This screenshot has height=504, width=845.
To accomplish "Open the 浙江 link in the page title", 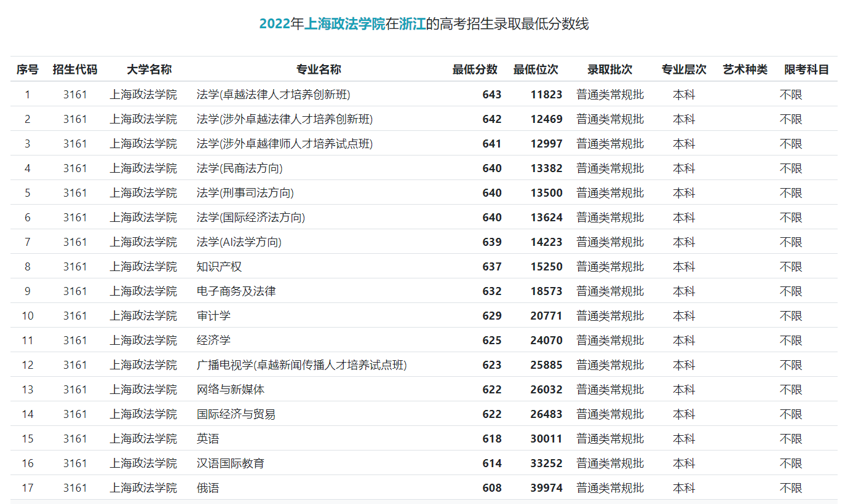I will click(413, 24).
